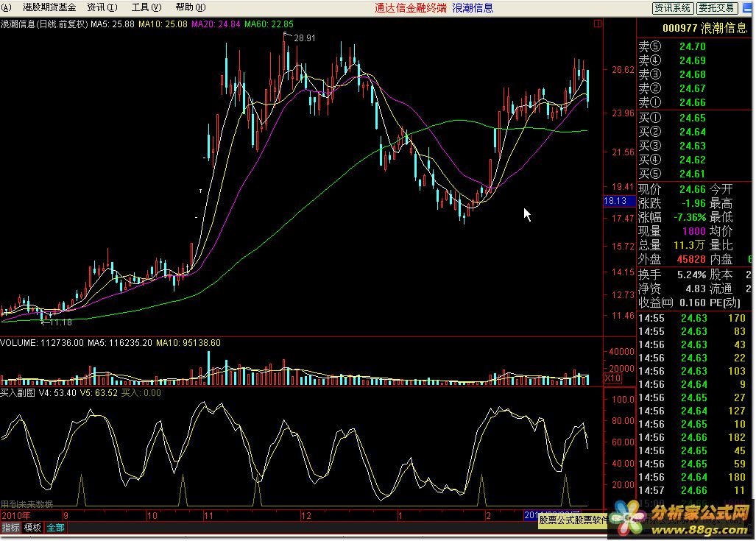Click the MA60: 22.85 indicator label
Screen dimensions: 756x541
coord(269,24)
